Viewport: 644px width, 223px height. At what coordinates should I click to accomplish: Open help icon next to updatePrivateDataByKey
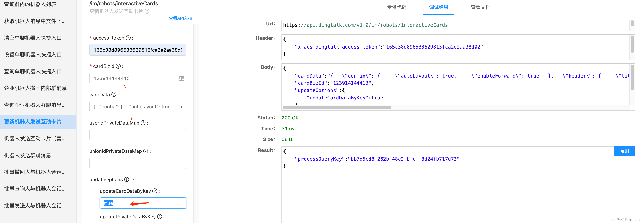coord(159,217)
